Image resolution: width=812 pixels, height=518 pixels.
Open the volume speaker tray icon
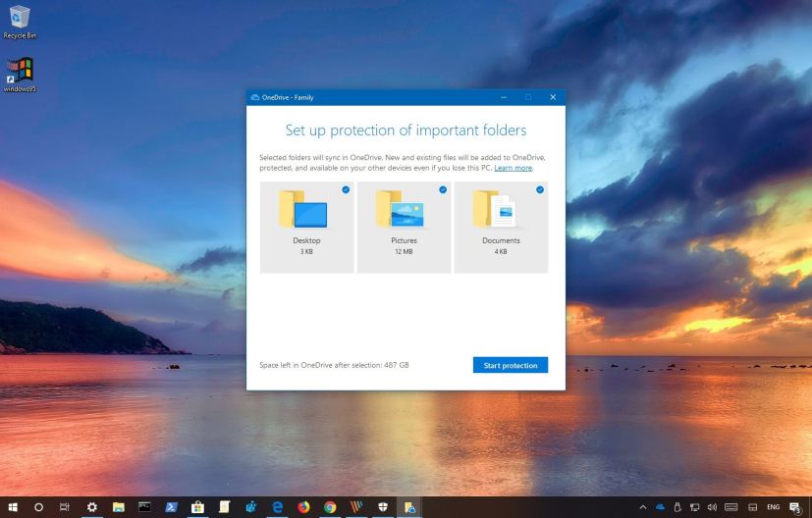tap(713, 507)
